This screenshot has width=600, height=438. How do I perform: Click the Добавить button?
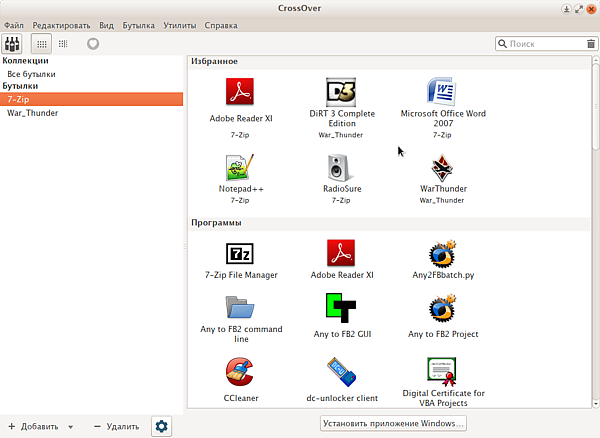coord(34,426)
